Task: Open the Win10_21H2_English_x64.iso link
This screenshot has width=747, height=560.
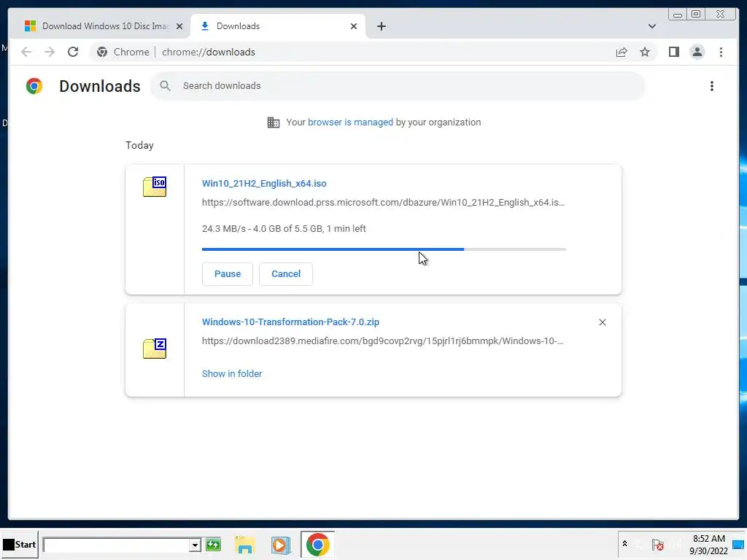Action: click(x=264, y=183)
